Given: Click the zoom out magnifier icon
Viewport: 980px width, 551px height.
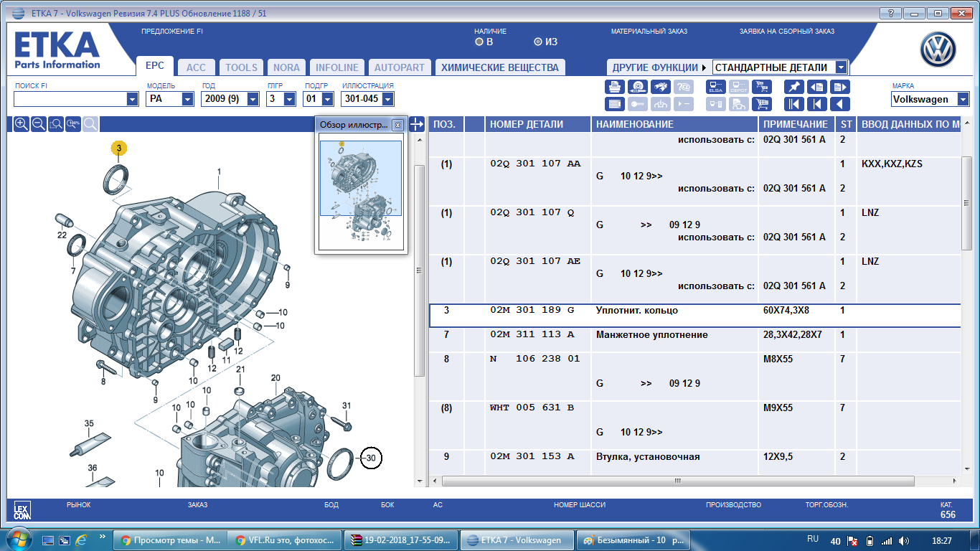Looking at the screenshot, I should (39, 124).
